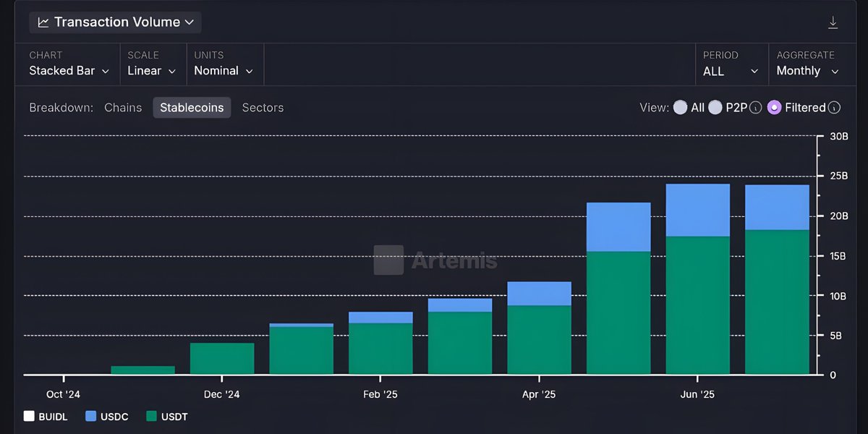Select the P2P view radio button
Image resolution: width=868 pixels, height=434 pixels.
715,108
